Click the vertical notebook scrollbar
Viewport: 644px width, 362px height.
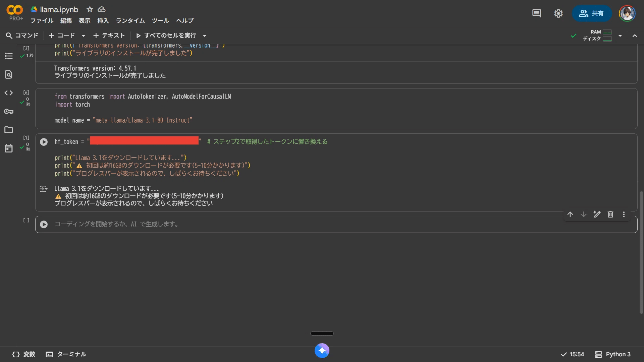(x=641, y=252)
